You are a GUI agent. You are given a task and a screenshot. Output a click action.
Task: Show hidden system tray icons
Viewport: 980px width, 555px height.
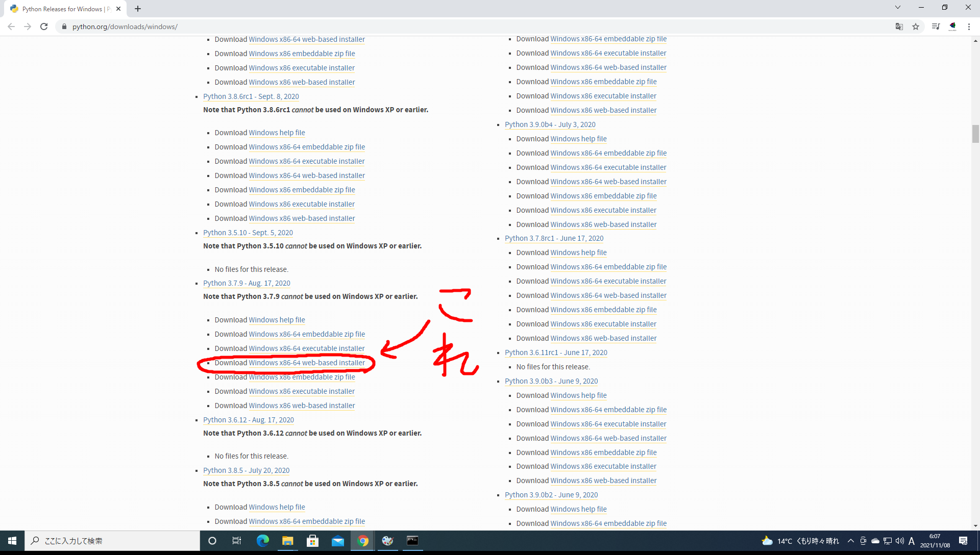[850, 541]
